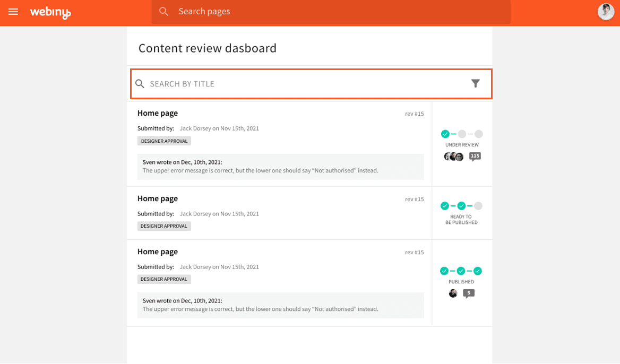Open the hamburger navigation menu
Viewport: 620px width, 364px height.
[x=13, y=11]
